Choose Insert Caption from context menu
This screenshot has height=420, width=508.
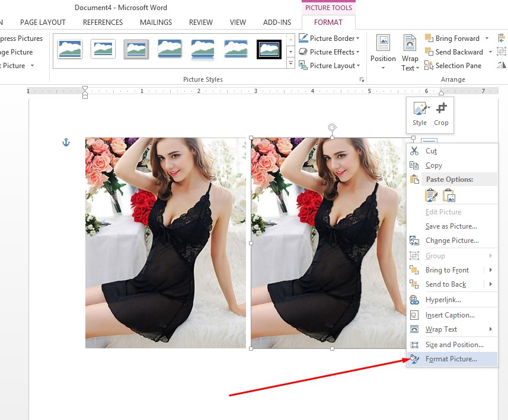(x=452, y=315)
